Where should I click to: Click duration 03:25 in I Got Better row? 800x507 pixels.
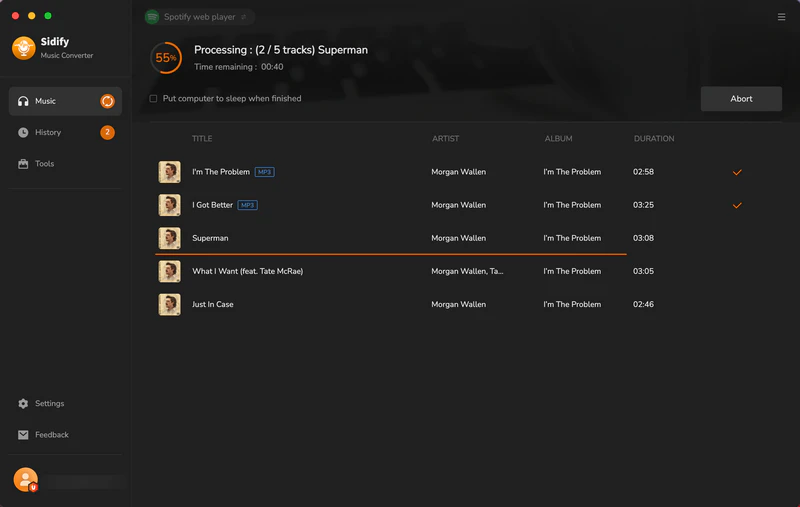click(643, 205)
